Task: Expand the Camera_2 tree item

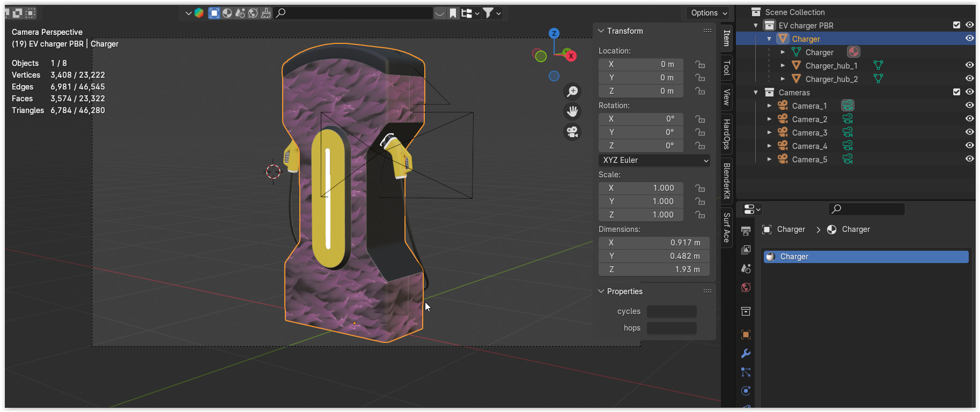Action: [x=769, y=119]
